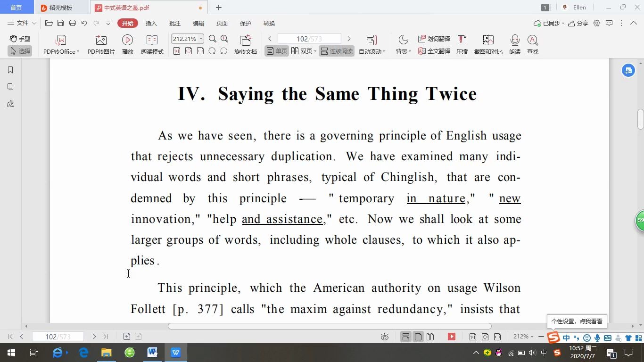Screen dimensions: 644x362
Task: Save the document with the disk icon
Action: pos(60,23)
